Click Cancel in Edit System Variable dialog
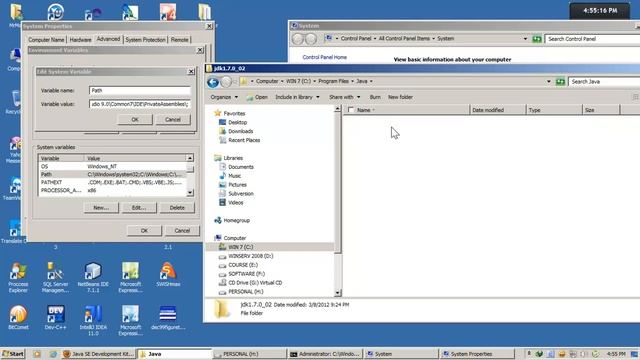The width and height of the screenshot is (640, 360). (x=173, y=120)
